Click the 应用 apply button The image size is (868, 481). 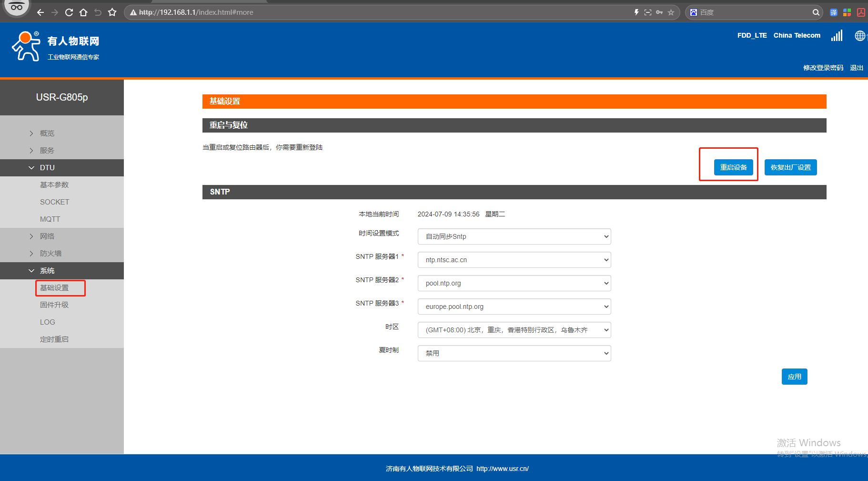(794, 377)
